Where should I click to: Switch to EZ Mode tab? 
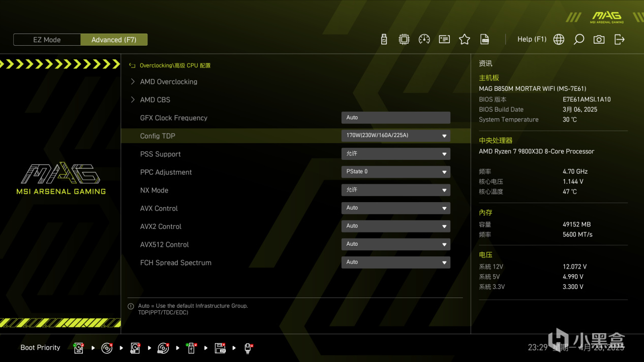click(x=47, y=40)
